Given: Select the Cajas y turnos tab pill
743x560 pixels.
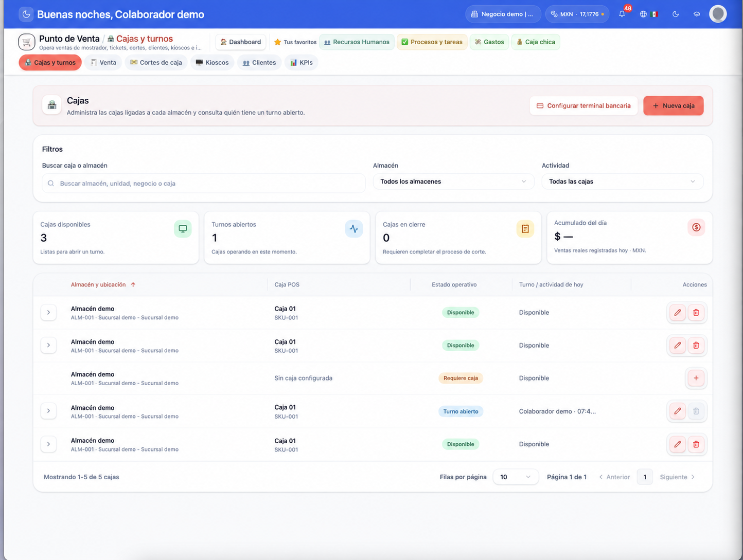Looking at the screenshot, I should (50, 63).
